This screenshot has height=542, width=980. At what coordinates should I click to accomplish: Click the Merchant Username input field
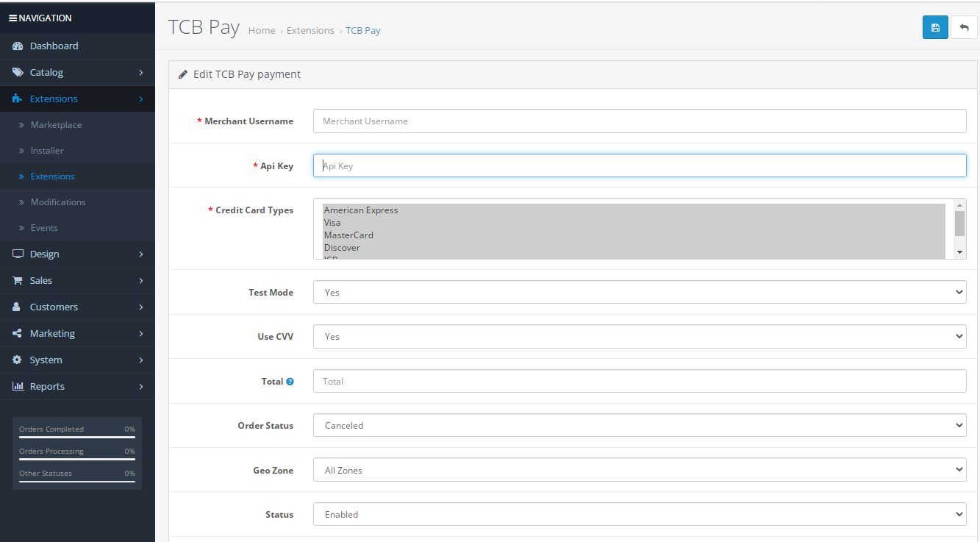pos(640,121)
